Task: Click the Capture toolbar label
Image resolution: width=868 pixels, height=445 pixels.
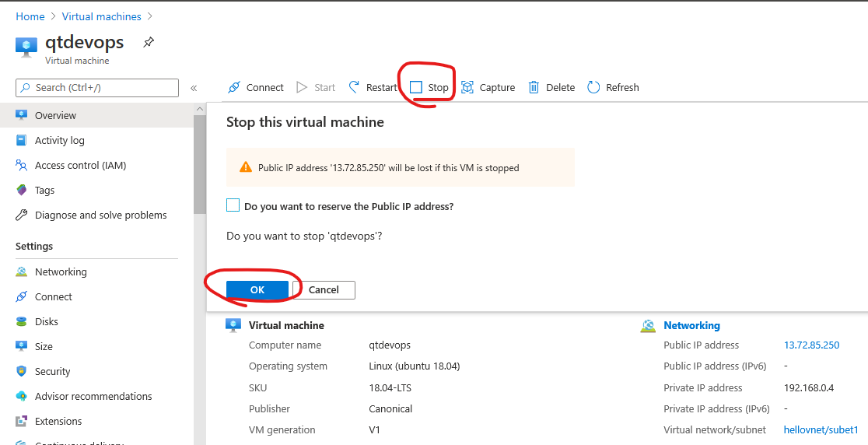Action: click(497, 87)
